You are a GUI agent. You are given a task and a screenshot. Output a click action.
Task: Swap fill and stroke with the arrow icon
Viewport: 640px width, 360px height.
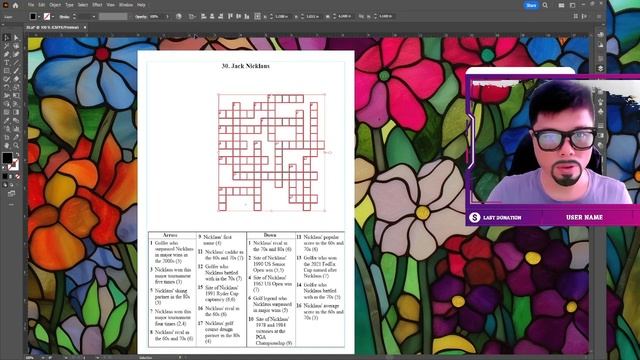[17, 155]
